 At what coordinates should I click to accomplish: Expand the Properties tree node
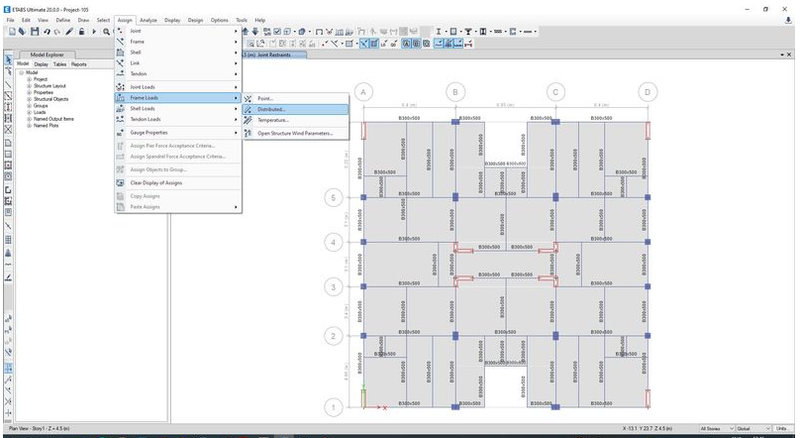(x=29, y=92)
